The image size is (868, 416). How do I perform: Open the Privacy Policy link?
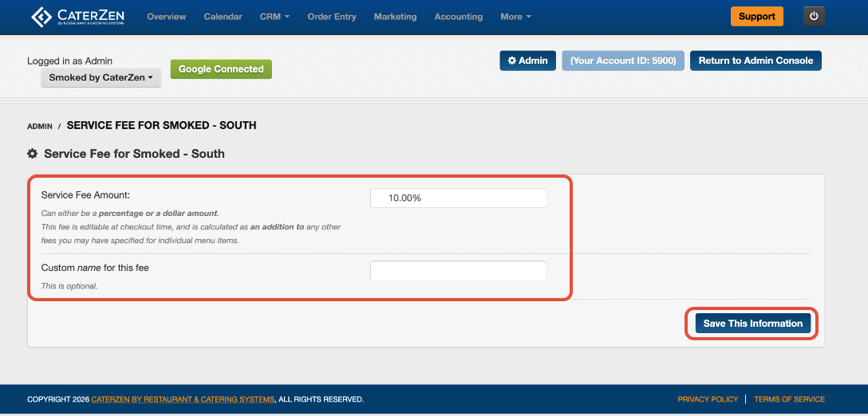click(x=708, y=399)
